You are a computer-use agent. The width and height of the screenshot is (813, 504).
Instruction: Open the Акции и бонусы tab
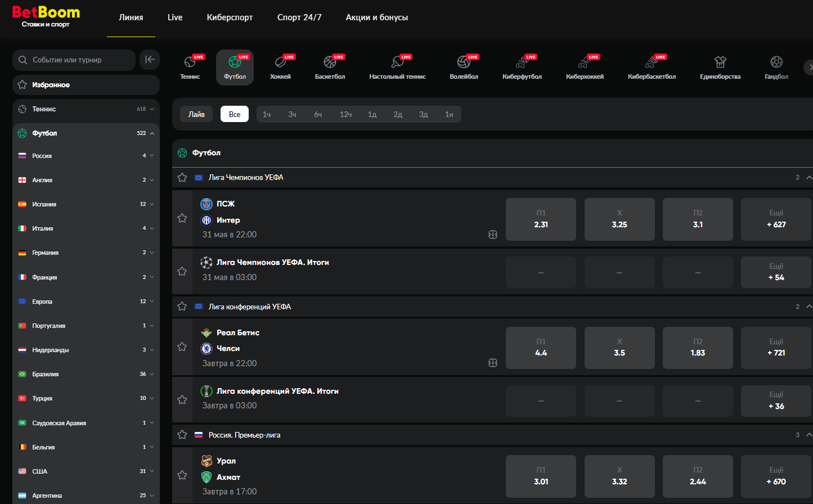point(377,17)
